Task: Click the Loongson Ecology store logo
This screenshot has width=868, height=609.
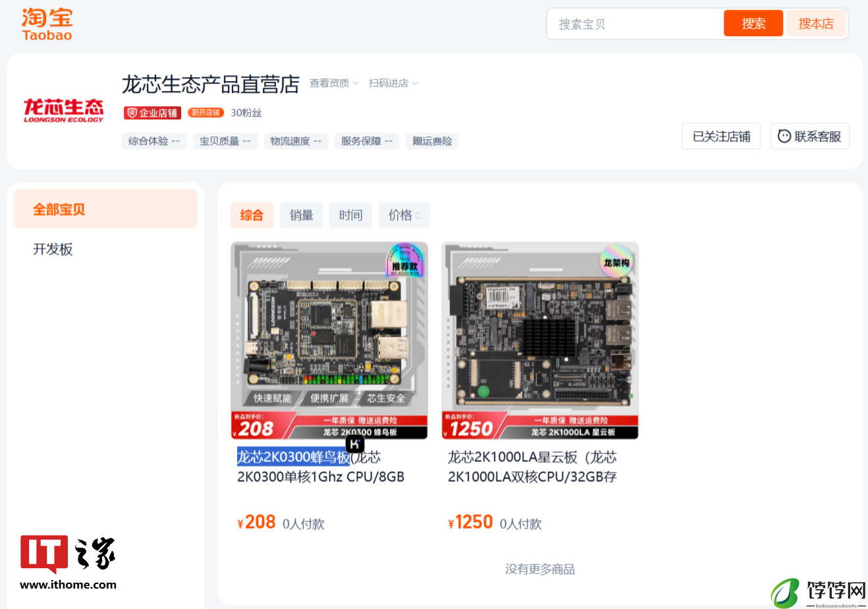Action: tap(63, 111)
